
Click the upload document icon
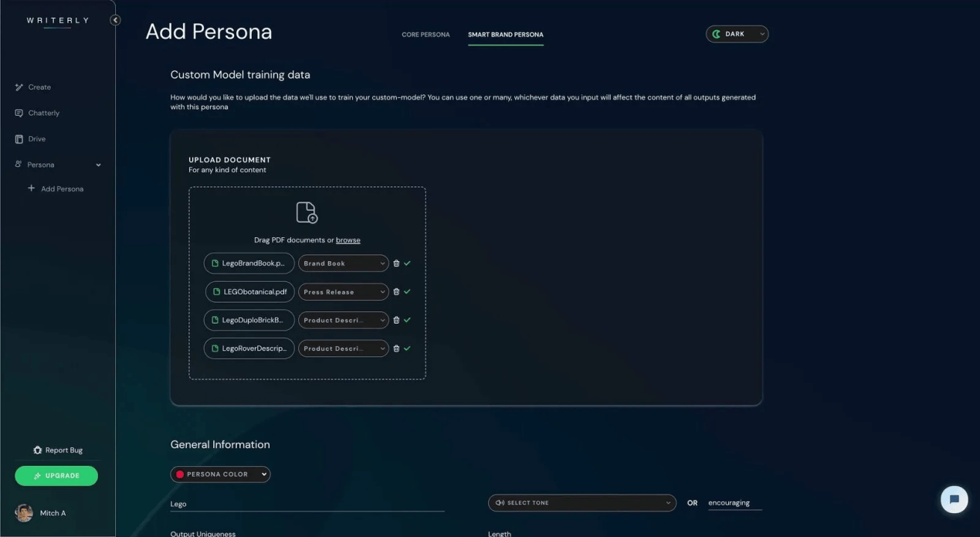(x=307, y=212)
